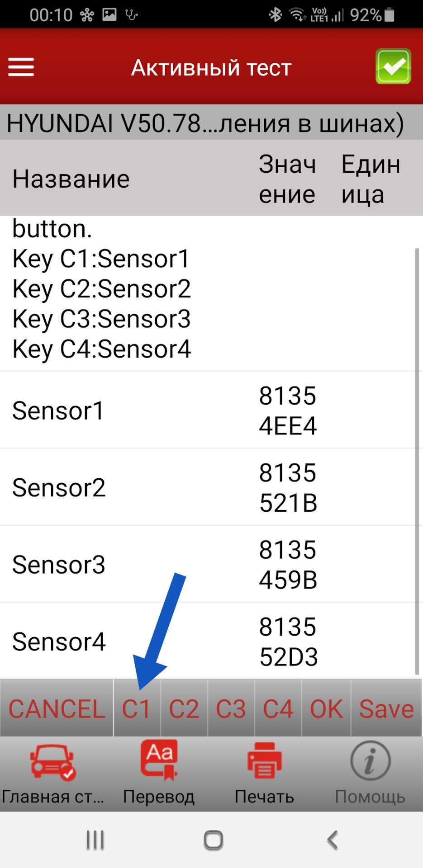
Task: Tap the Android back navigation button
Action: click(x=333, y=840)
